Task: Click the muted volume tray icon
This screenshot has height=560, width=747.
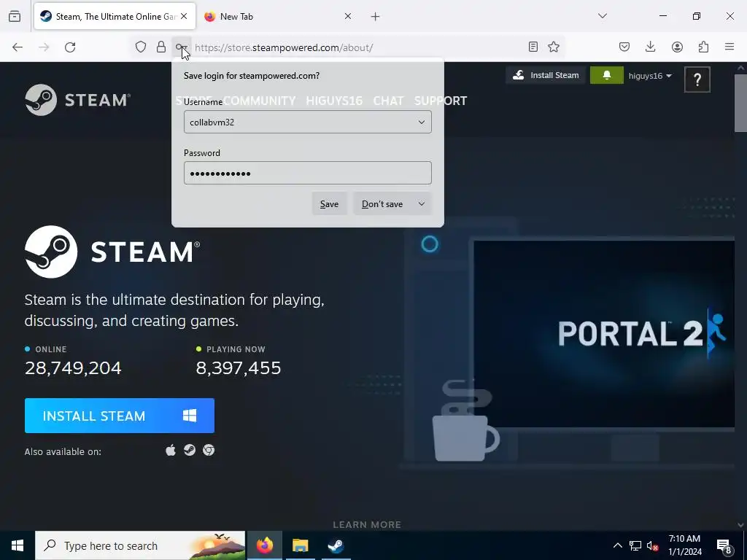Action: coord(653,545)
